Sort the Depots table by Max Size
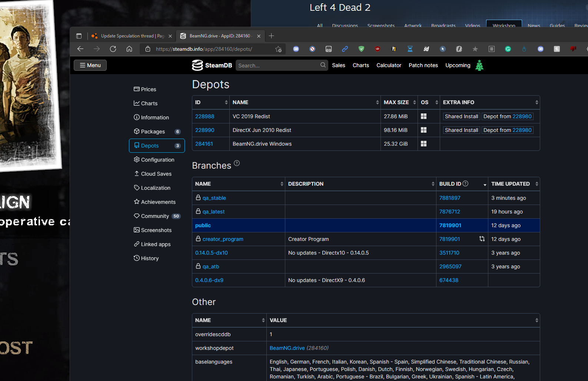This screenshot has width=588, height=381. tap(399, 102)
